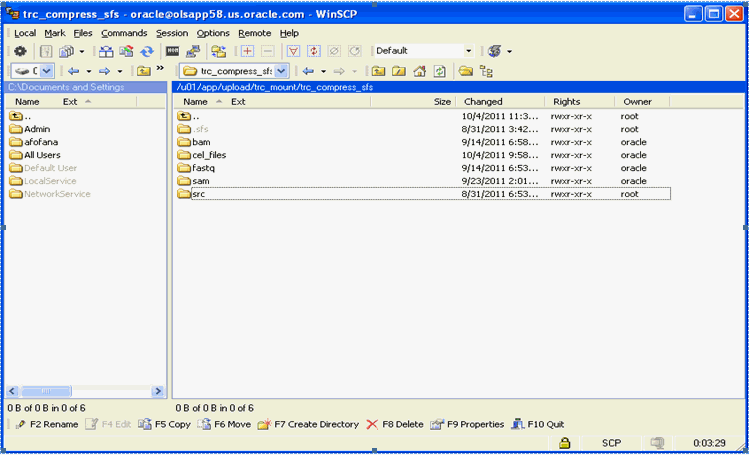Go forward in local panel history
The height and width of the screenshot is (455, 749).
(104, 71)
